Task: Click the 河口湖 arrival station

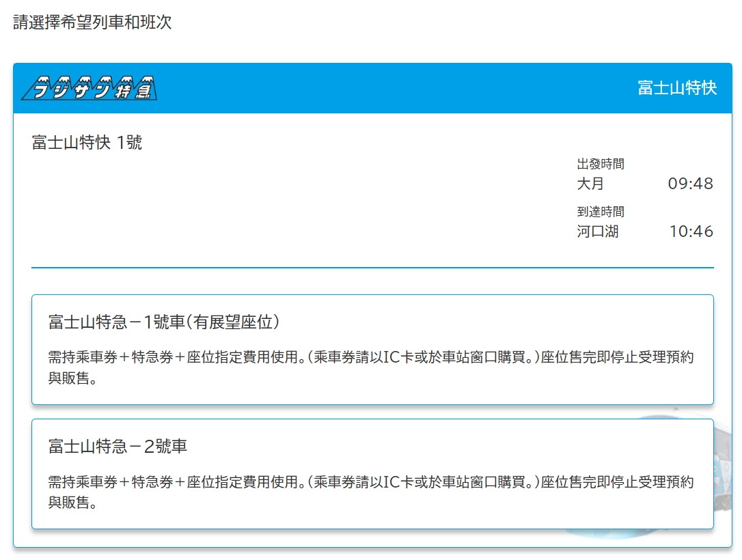Action: 597,232
